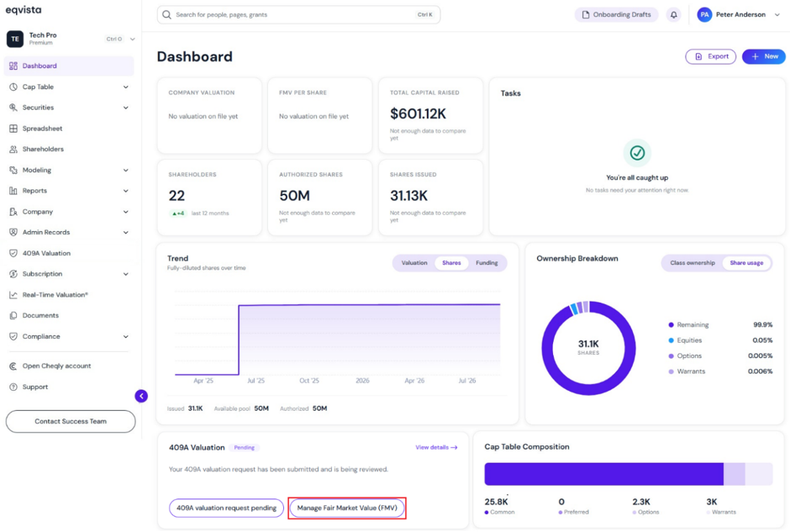This screenshot has width=790, height=532.
Task: Click the Spreadsheet grid icon
Action: click(13, 129)
